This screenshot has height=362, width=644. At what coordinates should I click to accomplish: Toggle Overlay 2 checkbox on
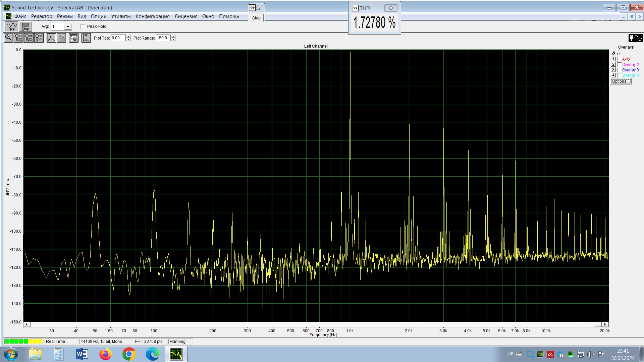[619, 65]
